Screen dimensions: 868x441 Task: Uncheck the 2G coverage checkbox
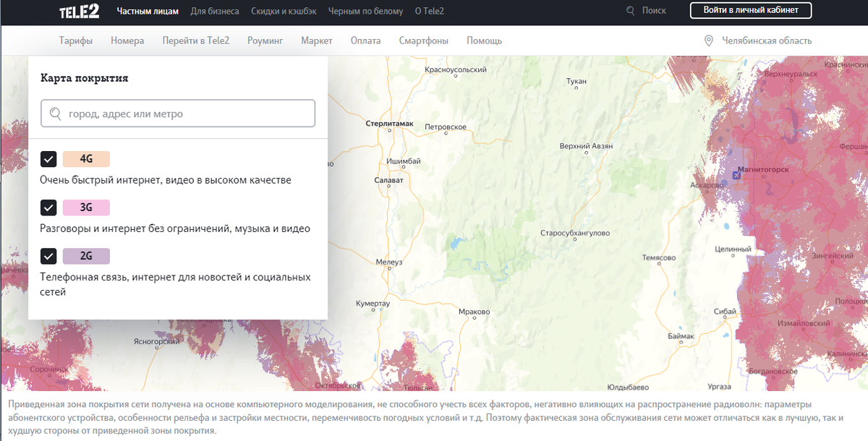(48, 256)
